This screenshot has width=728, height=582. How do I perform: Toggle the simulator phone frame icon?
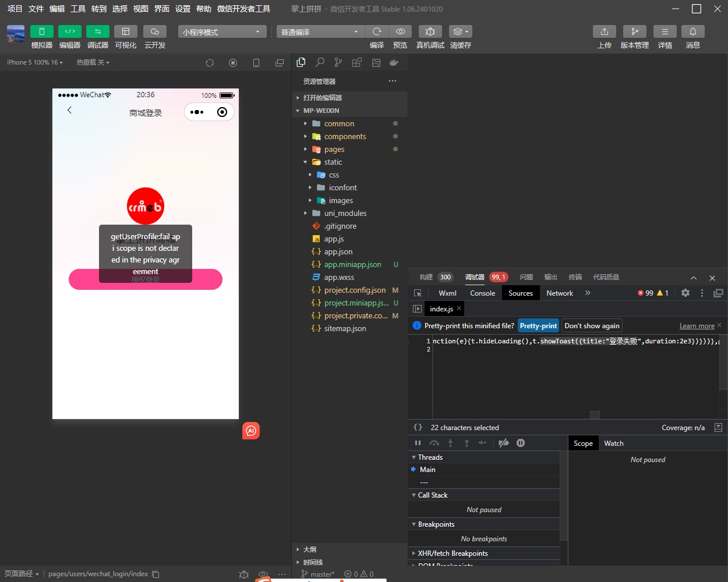tap(256, 63)
